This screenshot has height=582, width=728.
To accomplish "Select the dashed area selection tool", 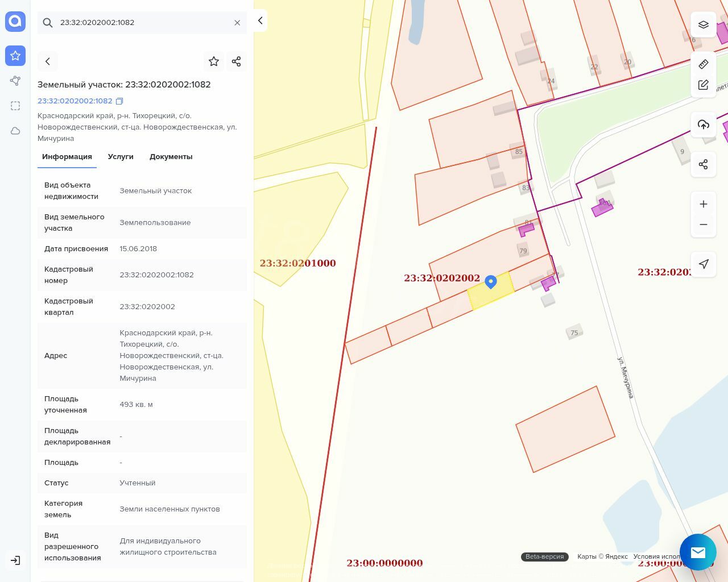I will click(15, 106).
